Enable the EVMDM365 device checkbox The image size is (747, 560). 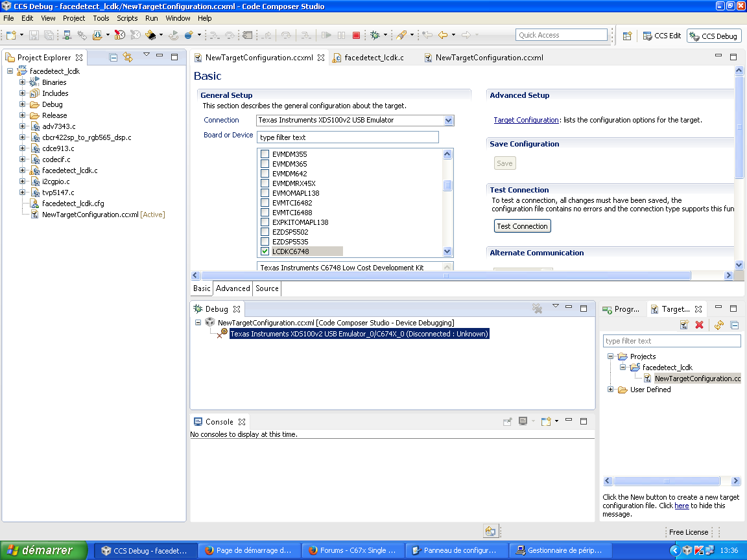pyautogui.click(x=265, y=163)
